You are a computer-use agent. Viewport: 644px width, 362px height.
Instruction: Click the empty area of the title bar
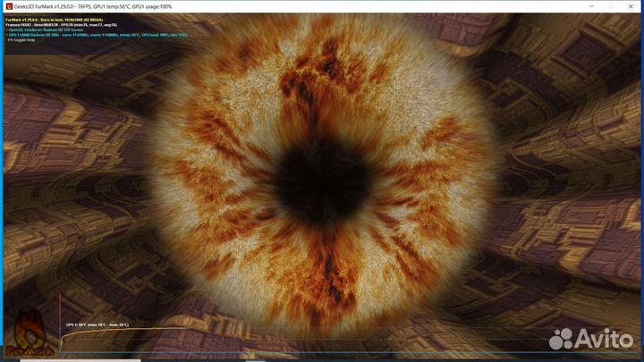[x=402, y=6]
